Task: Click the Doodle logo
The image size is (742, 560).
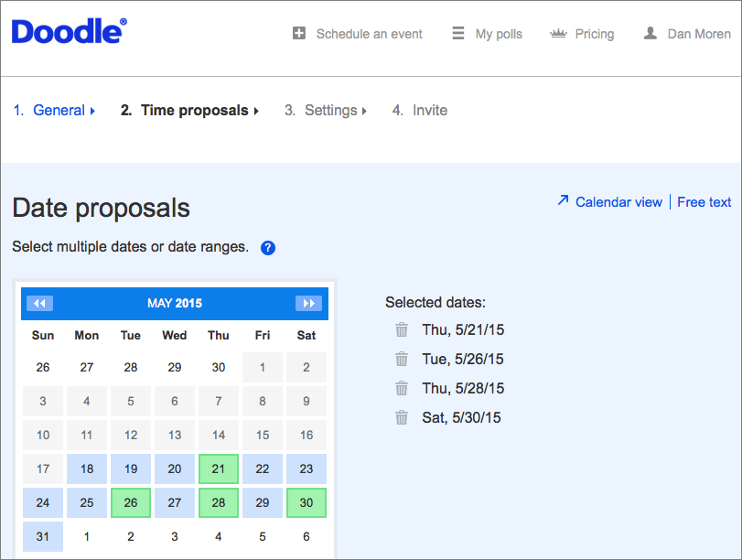Action: point(69,32)
